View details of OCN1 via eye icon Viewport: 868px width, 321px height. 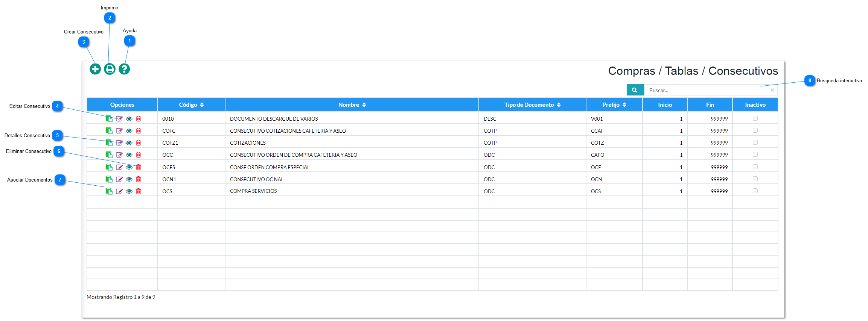click(129, 179)
